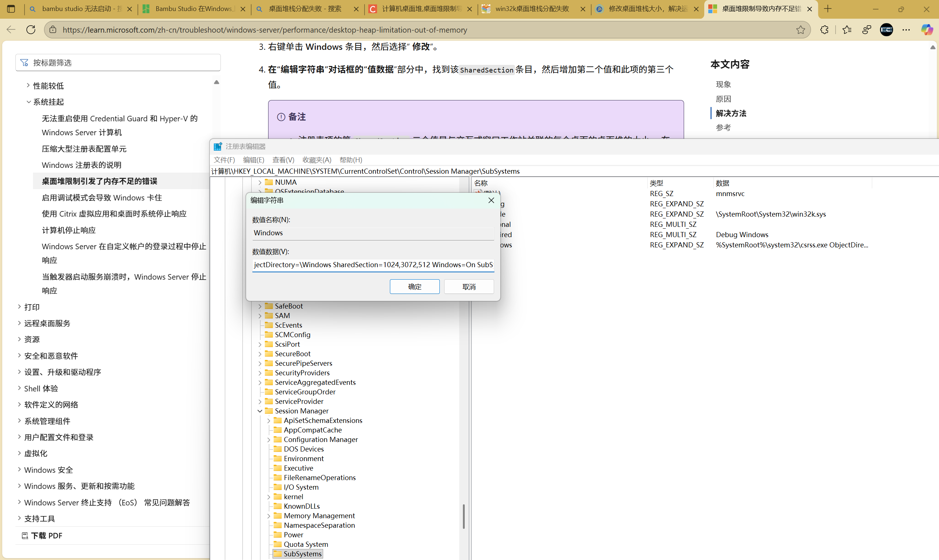
Task: Open the browser profile avatar
Action: point(886,29)
